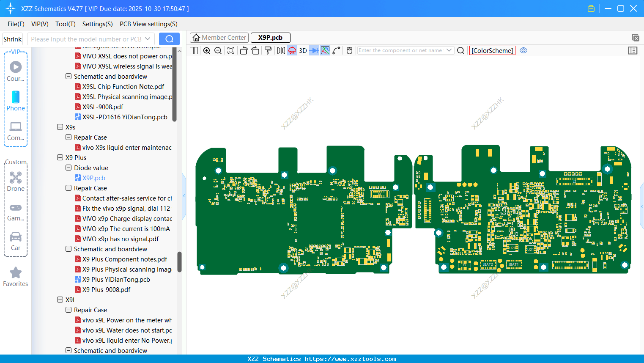644x363 pixels.
Task: Open PCB View settings(S) menu
Action: (x=148, y=24)
